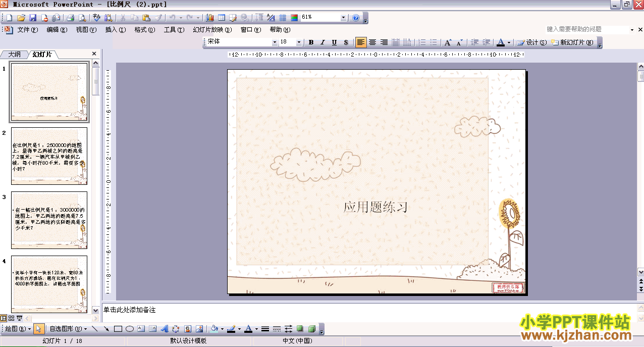Insert WordArt from the drawing toolbar

165,329
